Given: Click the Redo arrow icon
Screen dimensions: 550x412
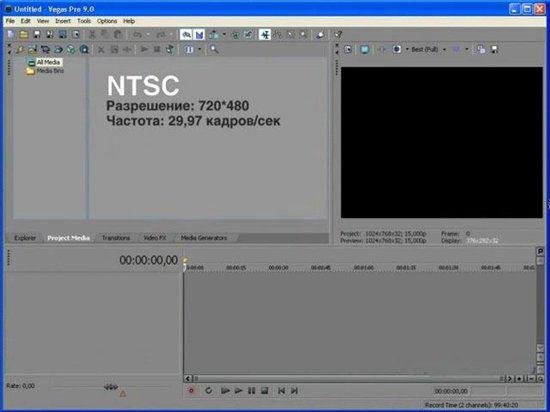Looking at the screenshot, I should [x=160, y=34].
